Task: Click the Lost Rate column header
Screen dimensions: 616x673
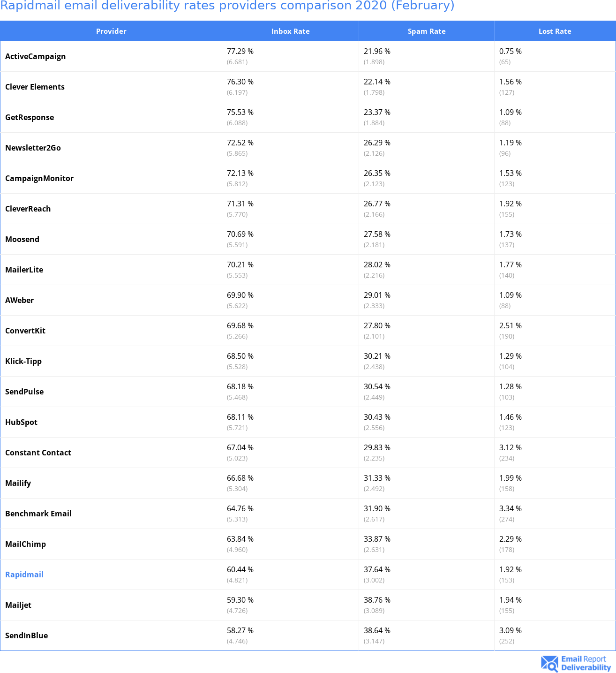Action: click(555, 31)
